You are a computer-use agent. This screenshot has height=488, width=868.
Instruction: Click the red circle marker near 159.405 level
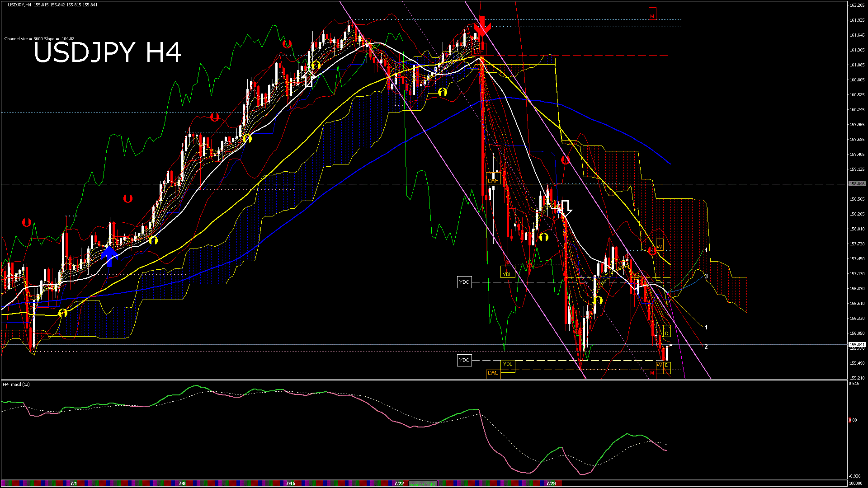click(x=565, y=160)
